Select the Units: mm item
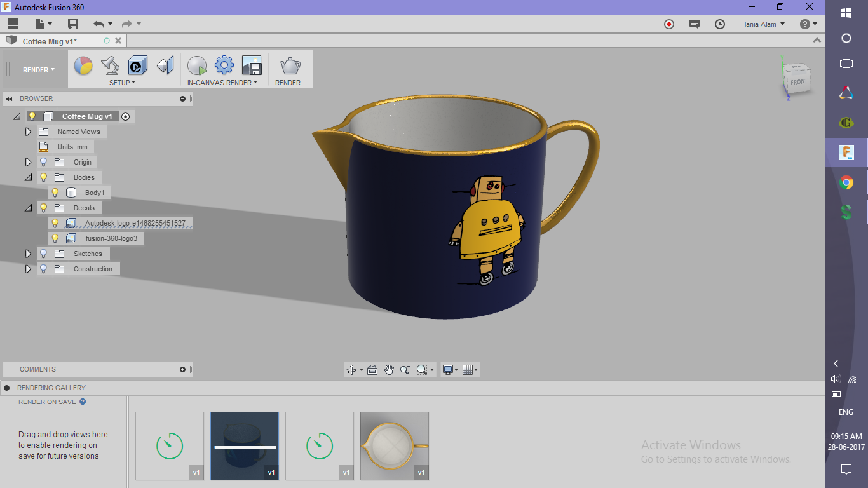The height and width of the screenshot is (488, 868). pyautogui.click(x=72, y=147)
